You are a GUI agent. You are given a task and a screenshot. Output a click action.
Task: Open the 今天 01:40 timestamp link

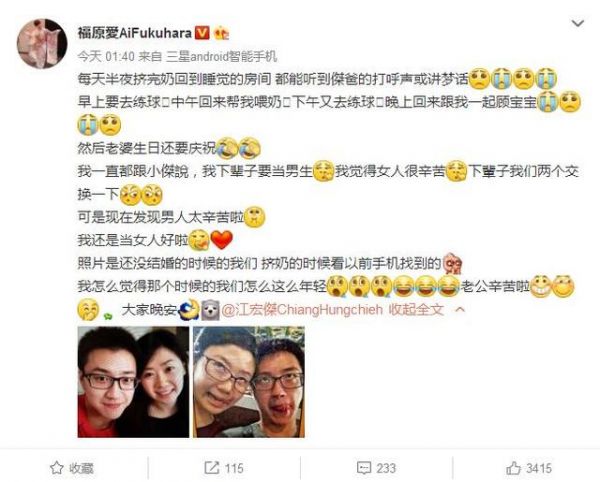click(106, 57)
